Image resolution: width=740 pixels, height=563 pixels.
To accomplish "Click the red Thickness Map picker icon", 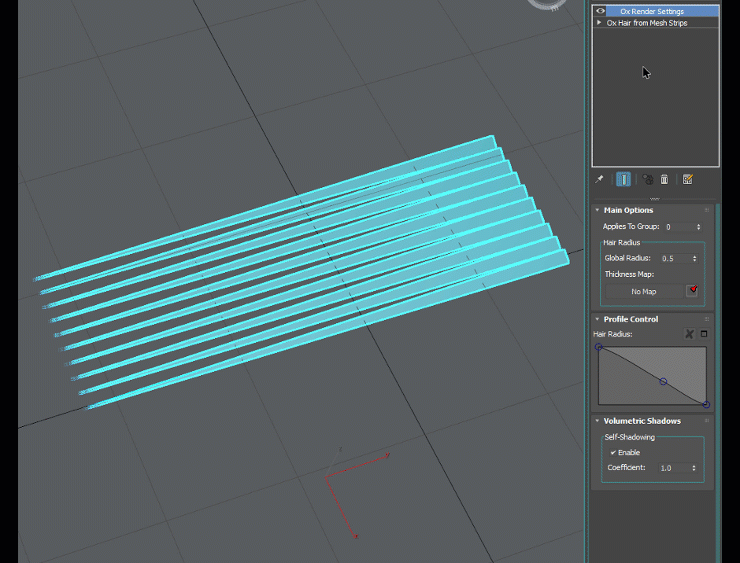I will (691, 291).
